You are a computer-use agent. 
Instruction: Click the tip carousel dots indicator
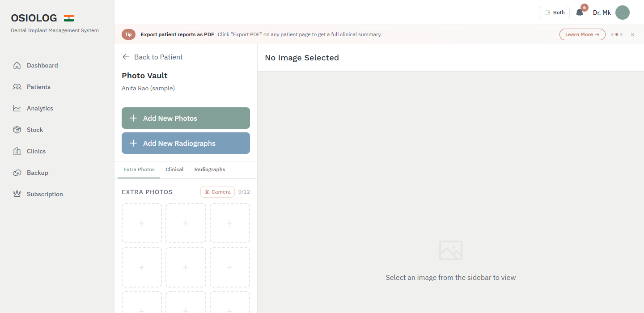pos(617,34)
